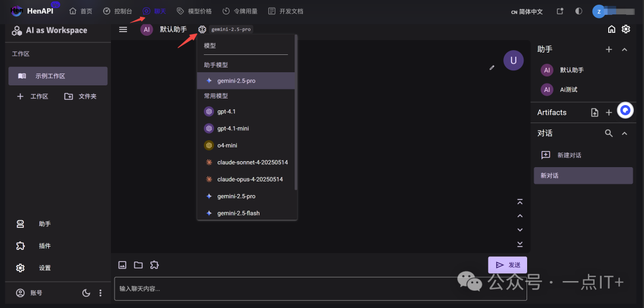The height and width of the screenshot is (308, 644).
Task: Open 设置 in left sidebar
Action: tap(58, 267)
